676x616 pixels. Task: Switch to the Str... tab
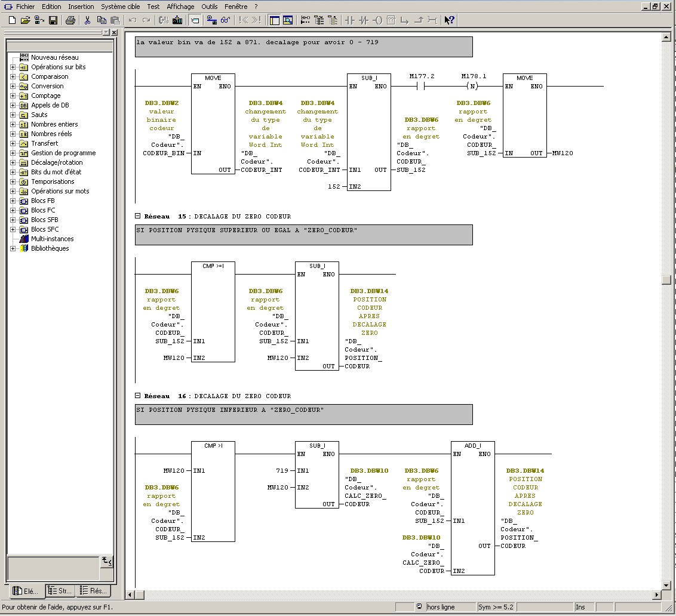(60, 591)
